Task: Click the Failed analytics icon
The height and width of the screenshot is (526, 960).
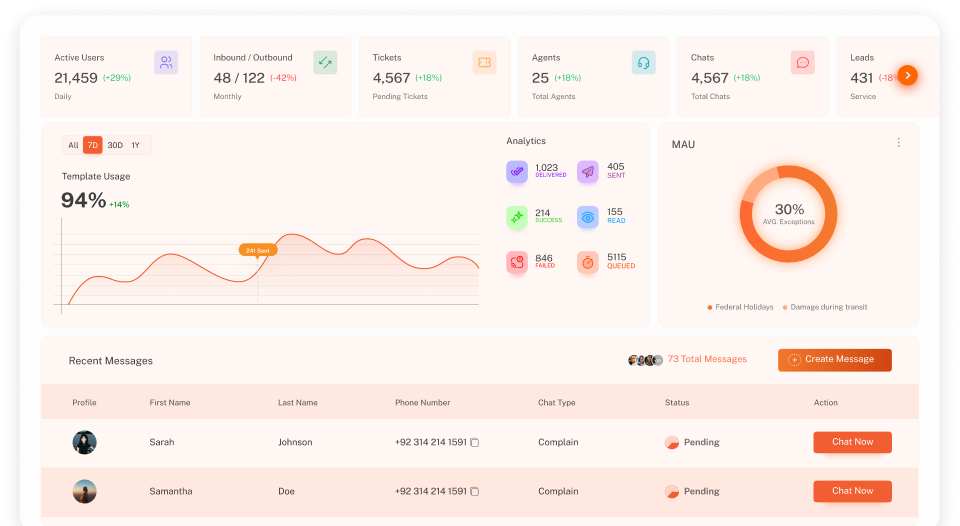Action: coord(517,262)
